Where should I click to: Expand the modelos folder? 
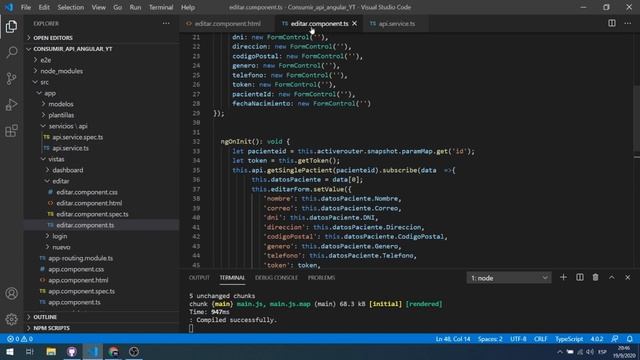102,104
